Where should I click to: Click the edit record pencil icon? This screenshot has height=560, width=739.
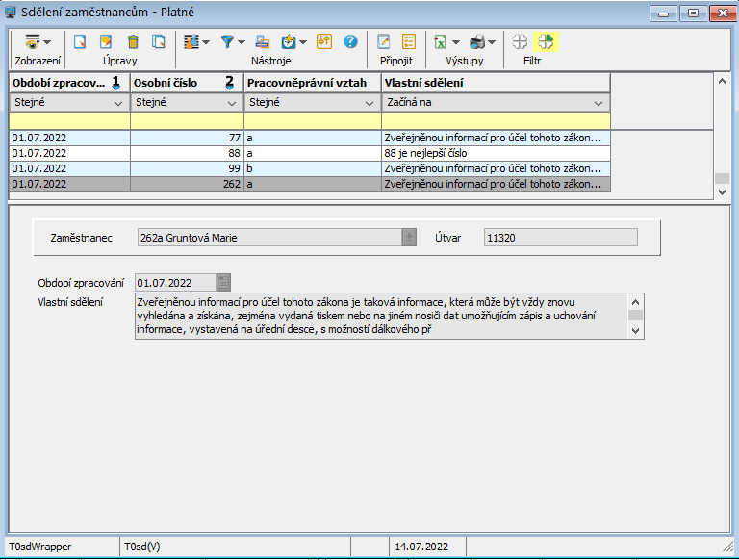tap(106, 41)
